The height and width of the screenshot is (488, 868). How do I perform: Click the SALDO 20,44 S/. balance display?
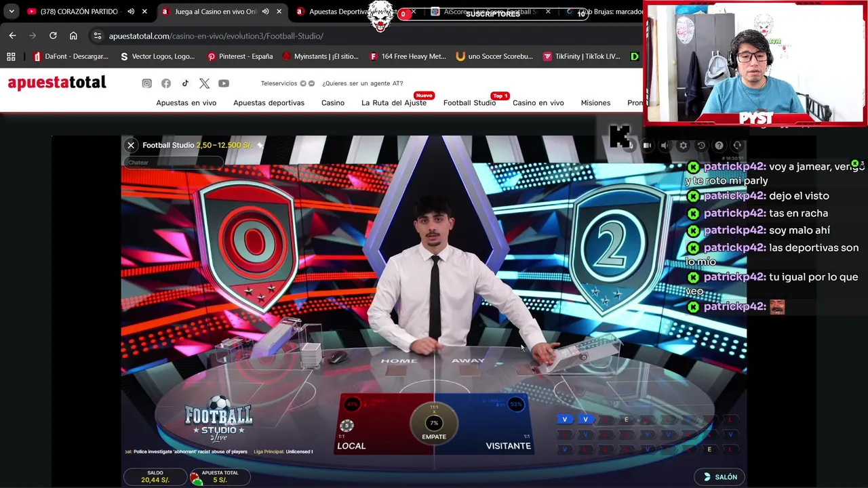pyautogui.click(x=155, y=476)
